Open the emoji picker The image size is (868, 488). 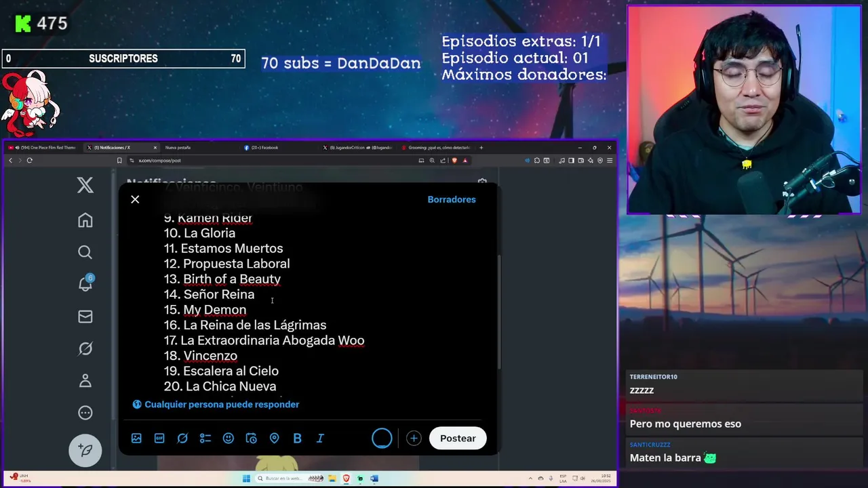229,439
